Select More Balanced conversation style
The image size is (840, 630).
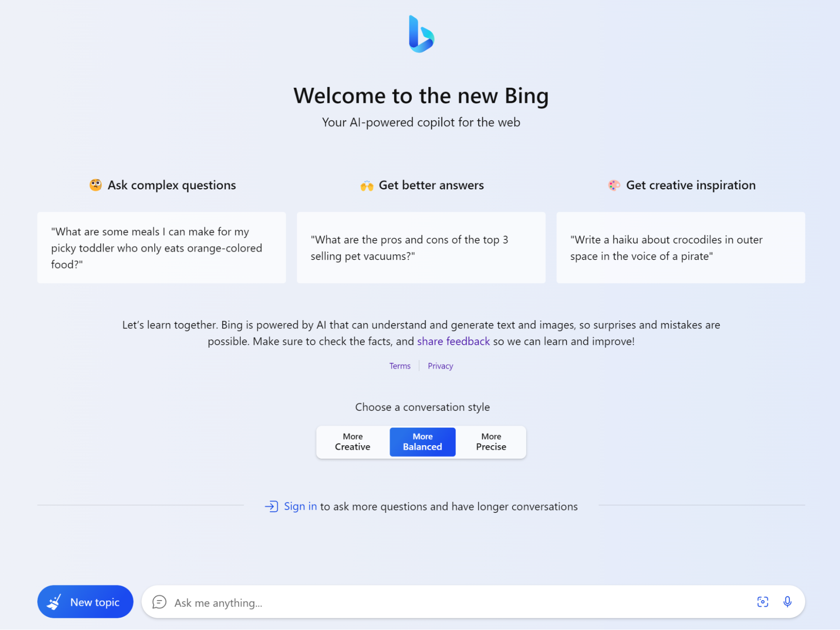(422, 441)
